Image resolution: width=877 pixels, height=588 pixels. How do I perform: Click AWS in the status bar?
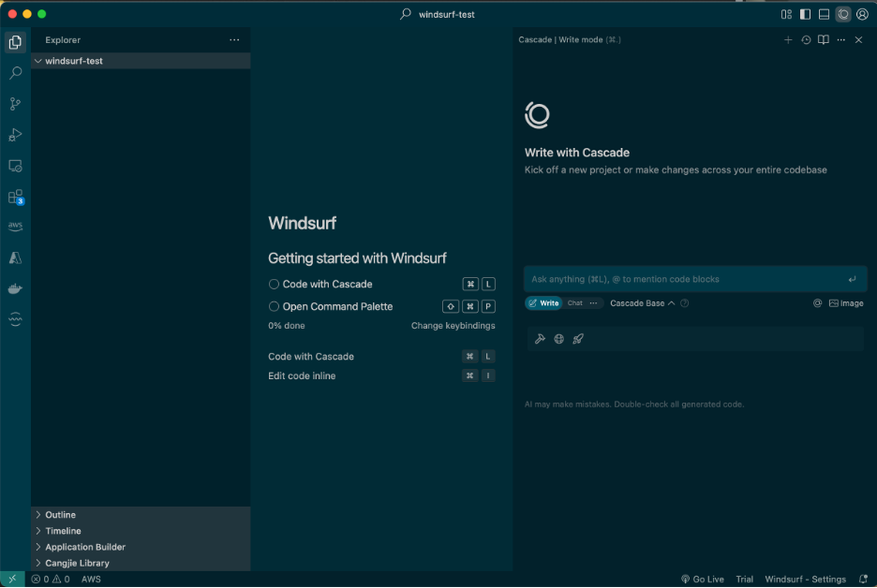[91, 579]
